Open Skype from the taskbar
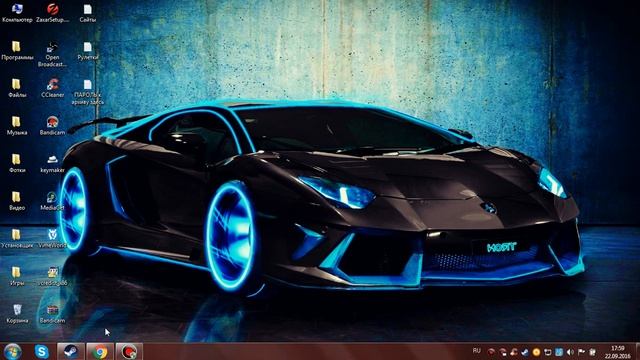 coord(42,351)
